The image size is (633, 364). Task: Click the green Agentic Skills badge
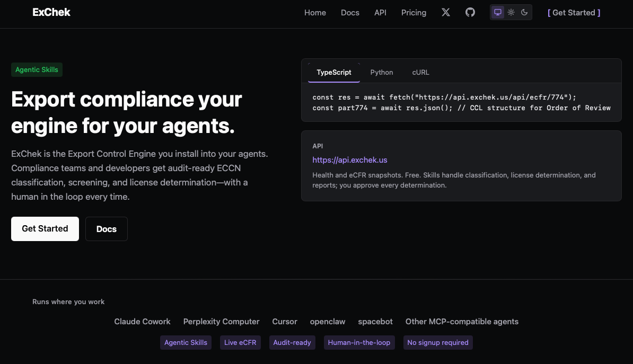[37, 70]
